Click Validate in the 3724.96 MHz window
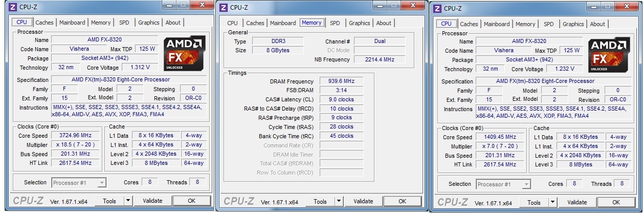 pyautogui.click(x=152, y=201)
